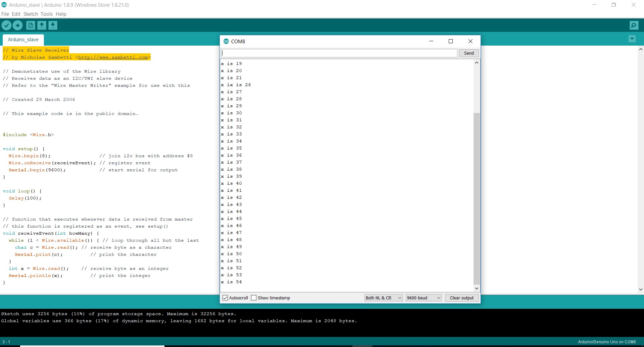
Task: Click the code editor scroll down arrow
Action: [x=641, y=289]
